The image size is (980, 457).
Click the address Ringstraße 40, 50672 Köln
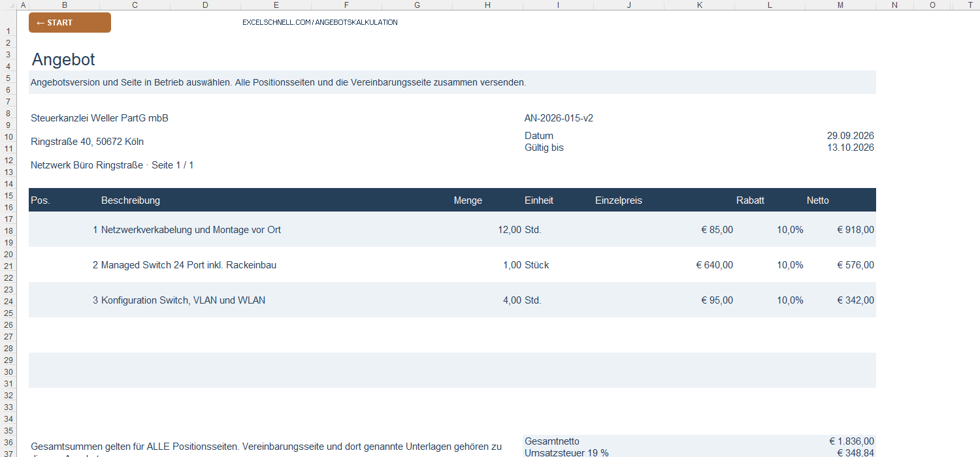pyautogui.click(x=87, y=142)
